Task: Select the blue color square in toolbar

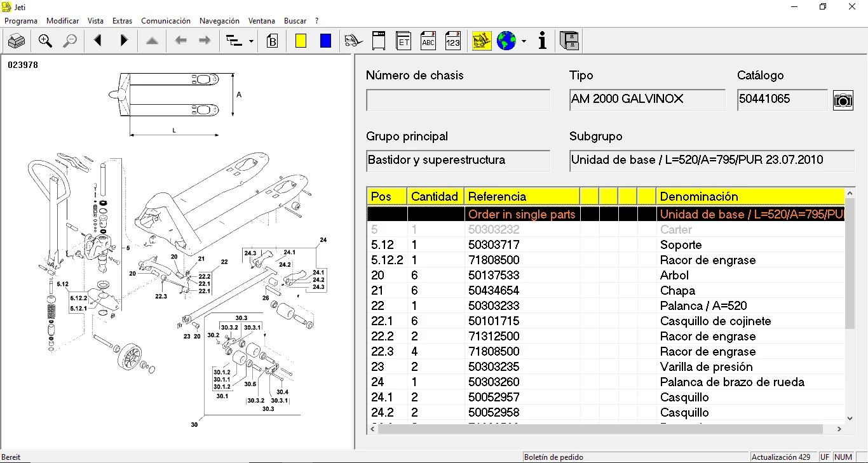Action: (325, 41)
